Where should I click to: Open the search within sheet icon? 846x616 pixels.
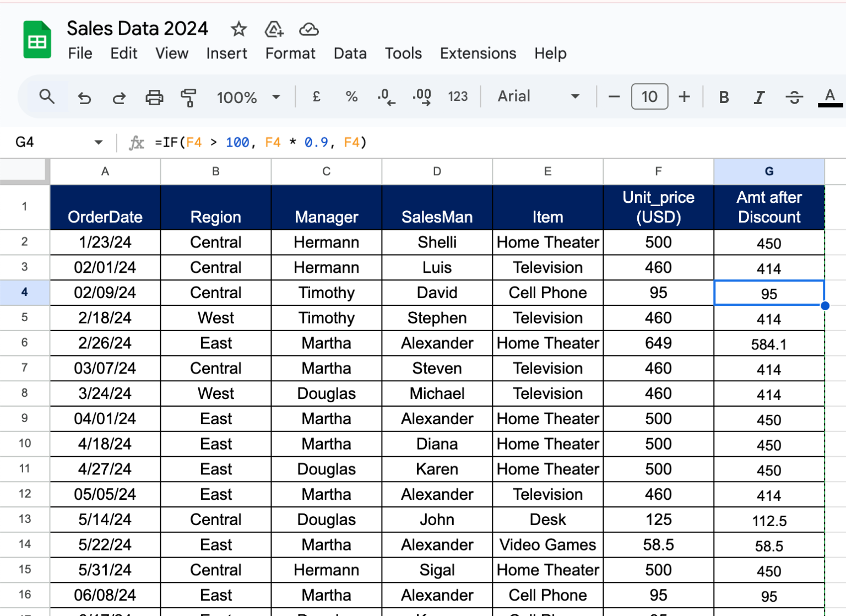[x=47, y=97]
